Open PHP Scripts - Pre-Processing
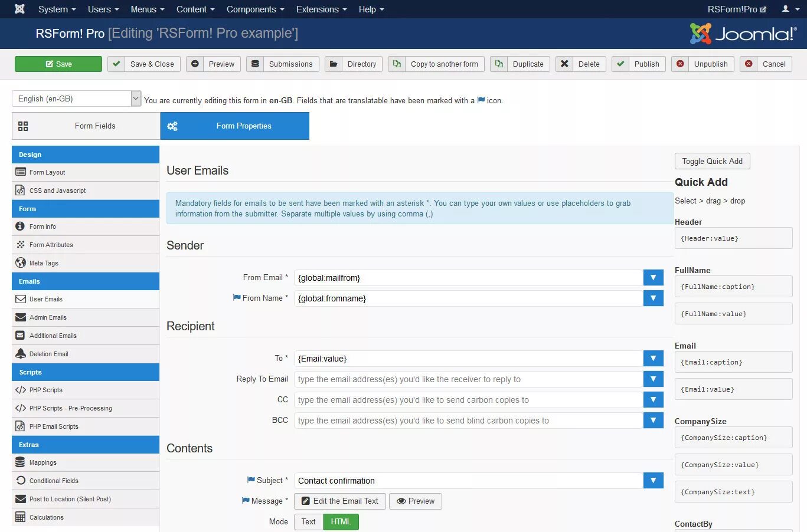 [x=86, y=408]
